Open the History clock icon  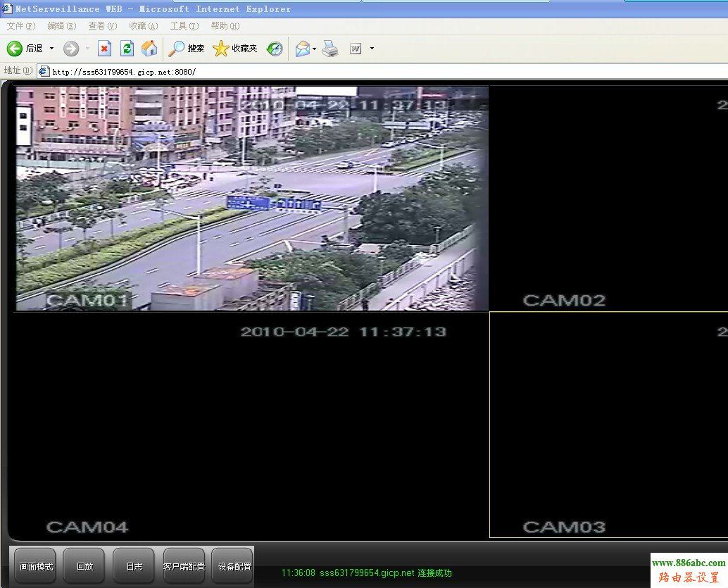click(275, 49)
